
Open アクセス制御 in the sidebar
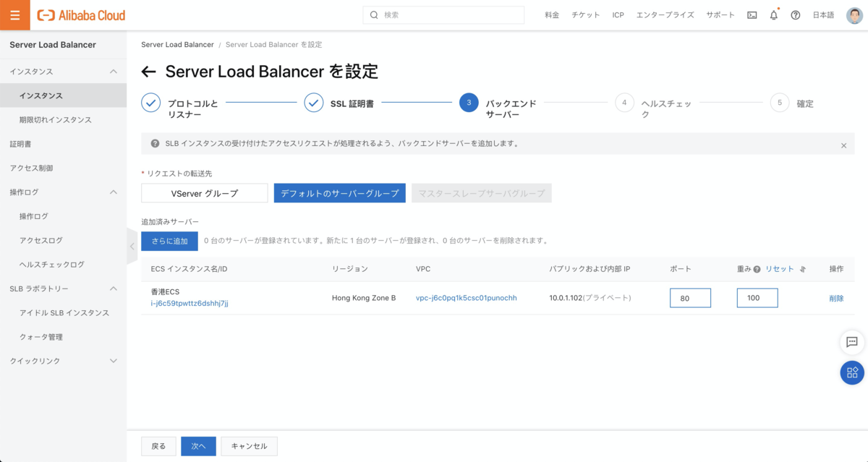31,168
